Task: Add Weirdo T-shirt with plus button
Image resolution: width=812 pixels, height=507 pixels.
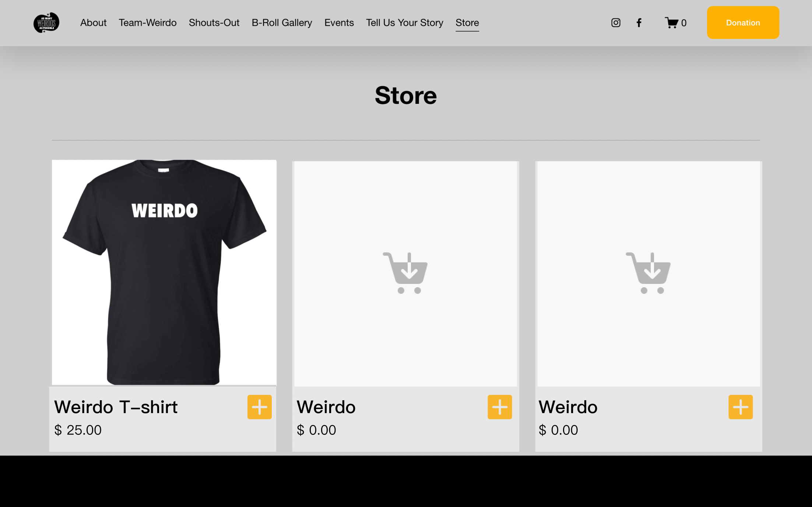Action: pos(259,407)
